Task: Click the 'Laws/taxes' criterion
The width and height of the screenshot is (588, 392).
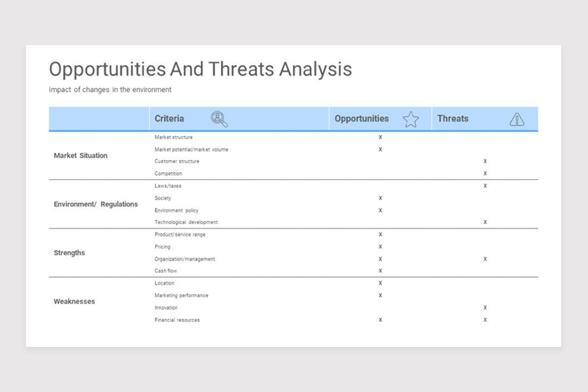Action: coord(168,186)
